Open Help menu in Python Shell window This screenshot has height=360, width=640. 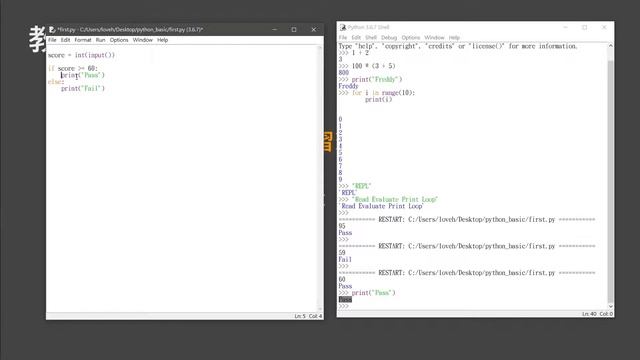click(454, 38)
